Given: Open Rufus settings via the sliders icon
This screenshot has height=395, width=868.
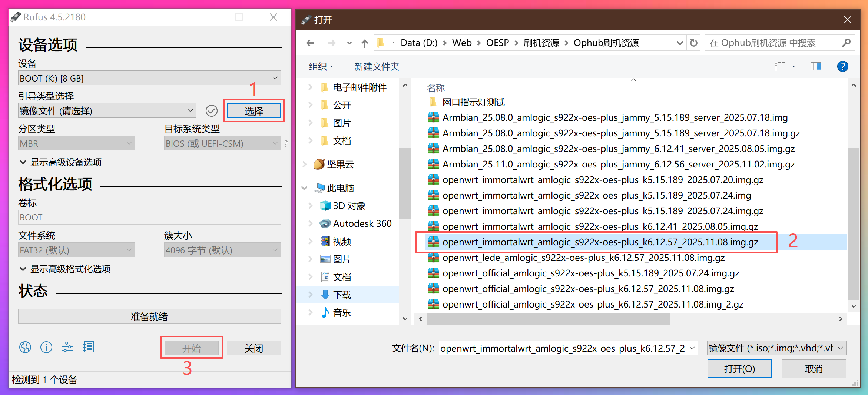Looking at the screenshot, I should 67,347.
